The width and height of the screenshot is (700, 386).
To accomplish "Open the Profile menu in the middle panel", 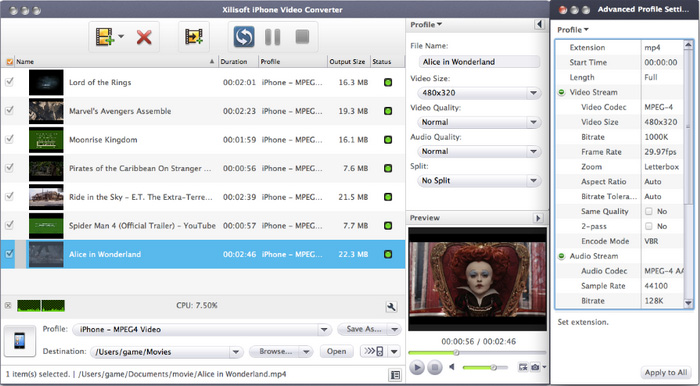I will (426, 25).
